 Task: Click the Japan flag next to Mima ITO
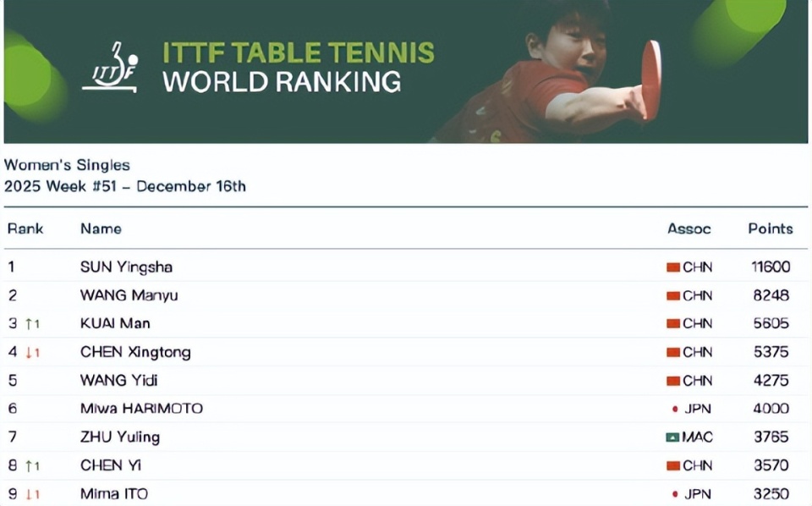pos(674,494)
